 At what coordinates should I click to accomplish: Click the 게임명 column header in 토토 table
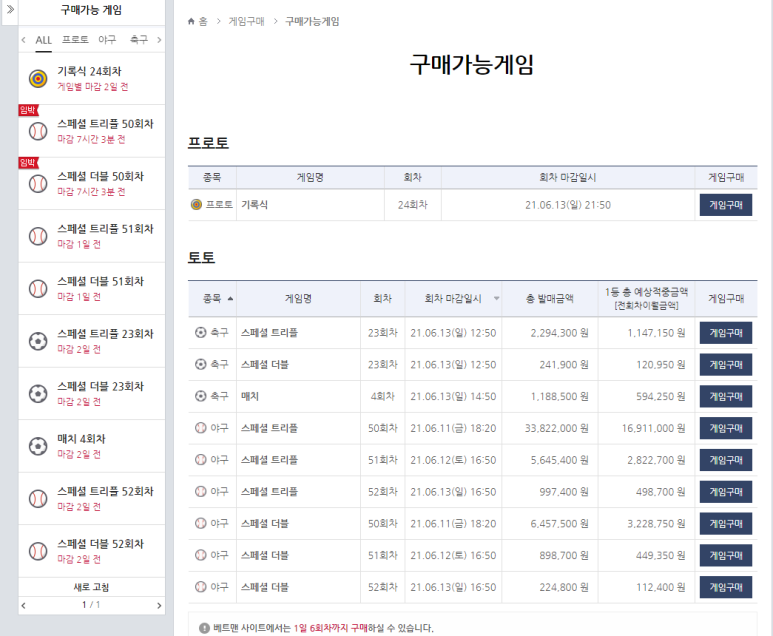[x=298, y=298]
